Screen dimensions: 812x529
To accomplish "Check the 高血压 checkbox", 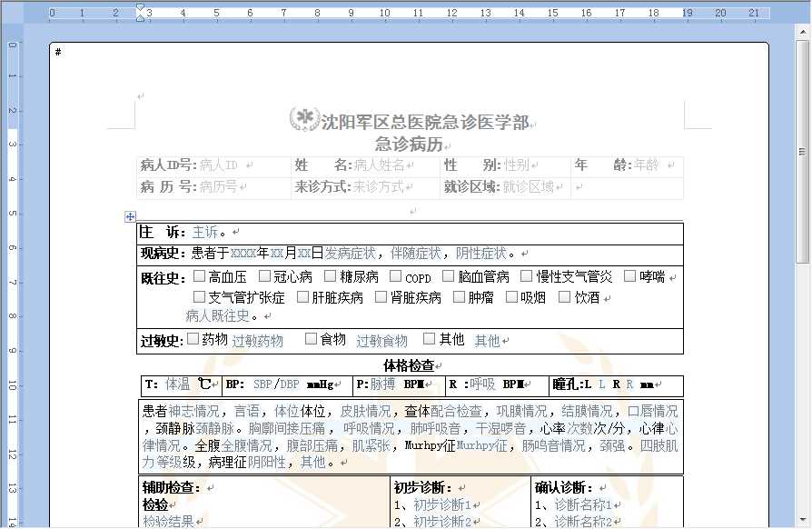I will pyautogui.click(x=200, y=276).
